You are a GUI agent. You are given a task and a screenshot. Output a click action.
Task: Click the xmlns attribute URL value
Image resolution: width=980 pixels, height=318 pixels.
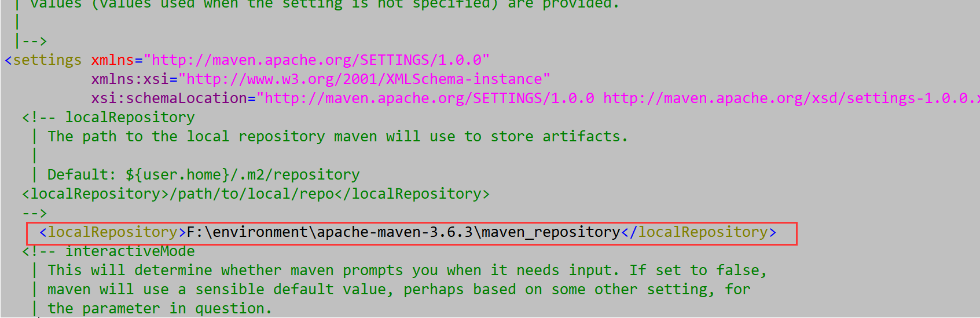point(317,60)
